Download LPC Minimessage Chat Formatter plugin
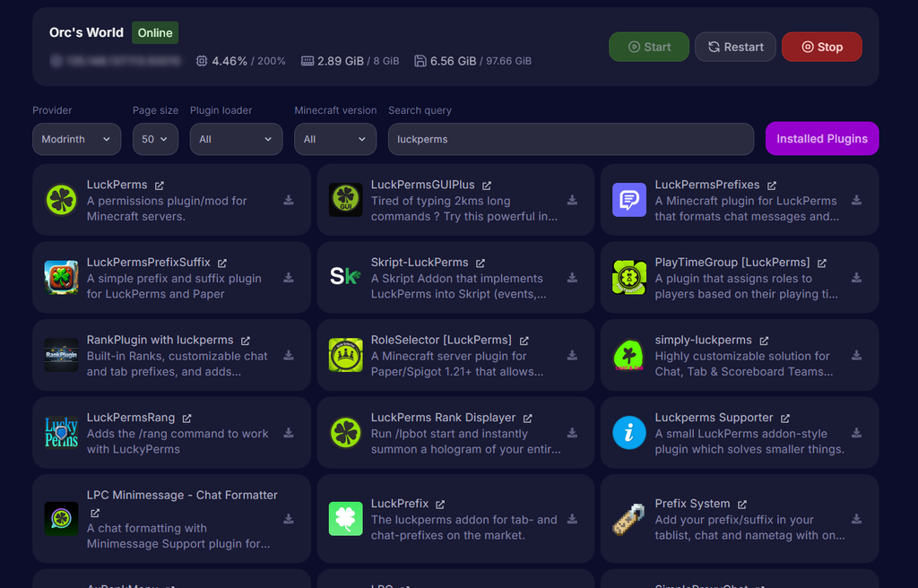The image size is (918, 588). [289, 520]
